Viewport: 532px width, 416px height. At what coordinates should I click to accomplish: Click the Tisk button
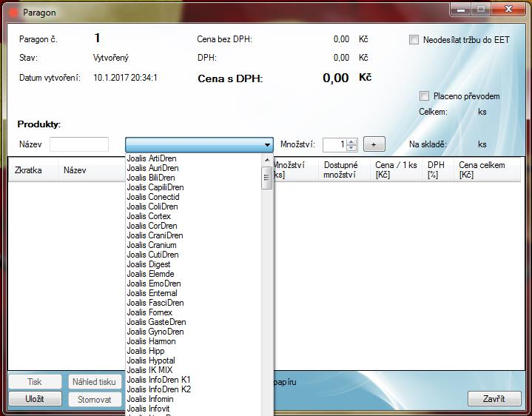coord(36,382)
